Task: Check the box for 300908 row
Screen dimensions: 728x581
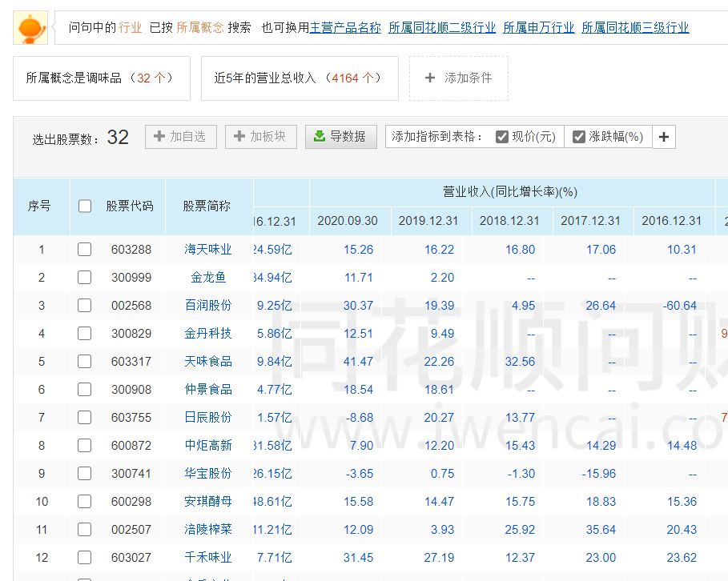Action: point(85,390)
